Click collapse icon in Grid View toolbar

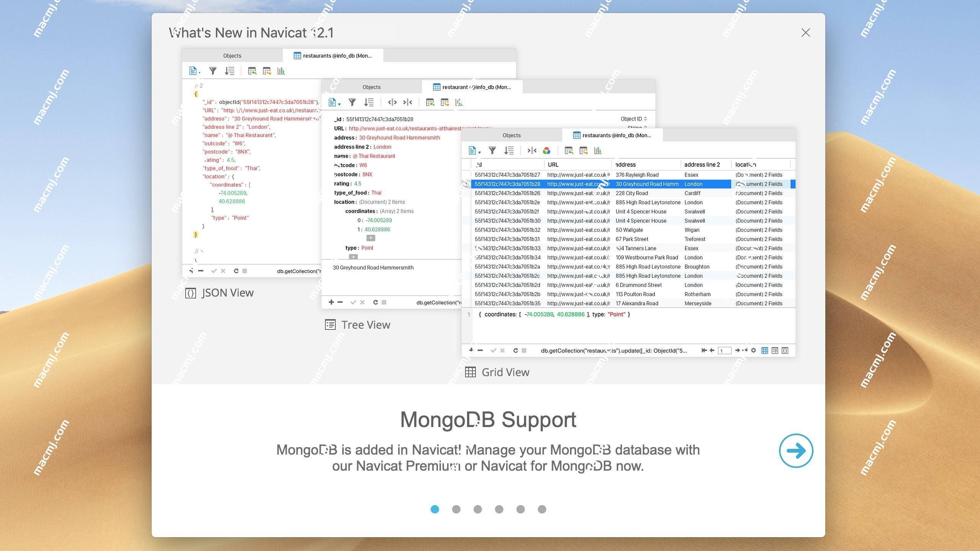coord(532,150)
